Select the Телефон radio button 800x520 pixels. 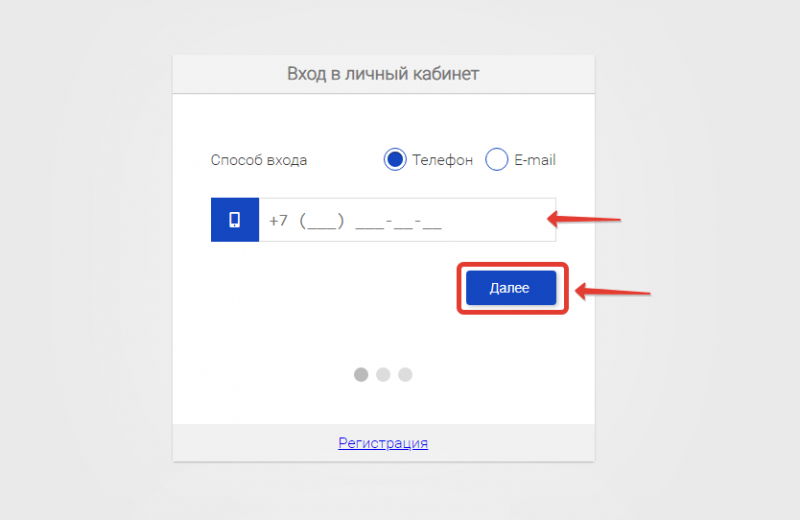(395, 159)
